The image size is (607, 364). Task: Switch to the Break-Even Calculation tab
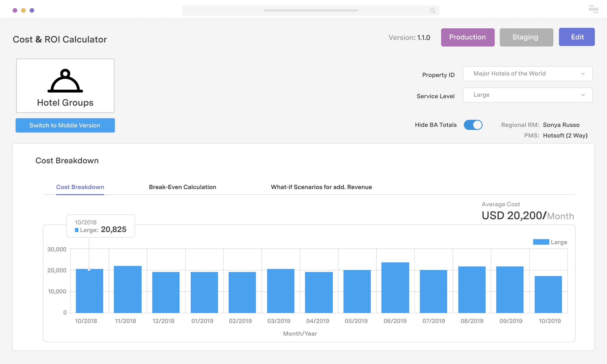[182, 187]
